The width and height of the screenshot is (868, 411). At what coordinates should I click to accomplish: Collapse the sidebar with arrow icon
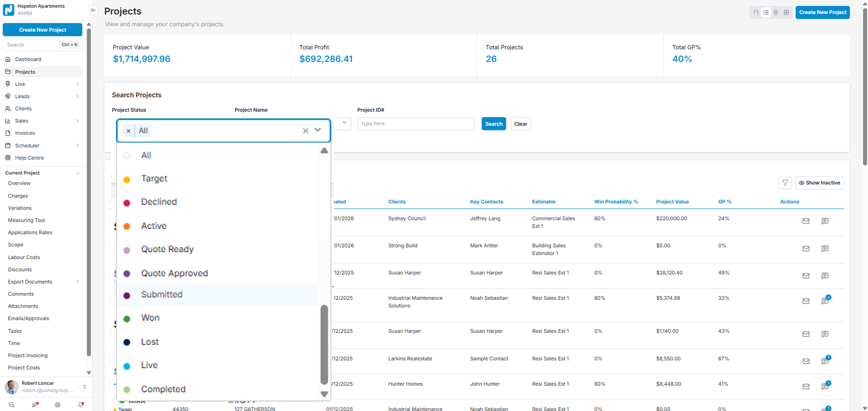(93, 10)
